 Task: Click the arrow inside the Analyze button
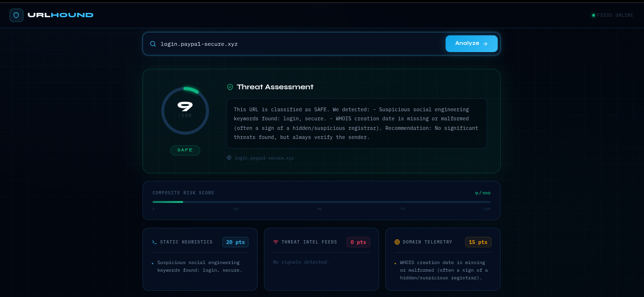click(485, 43)
